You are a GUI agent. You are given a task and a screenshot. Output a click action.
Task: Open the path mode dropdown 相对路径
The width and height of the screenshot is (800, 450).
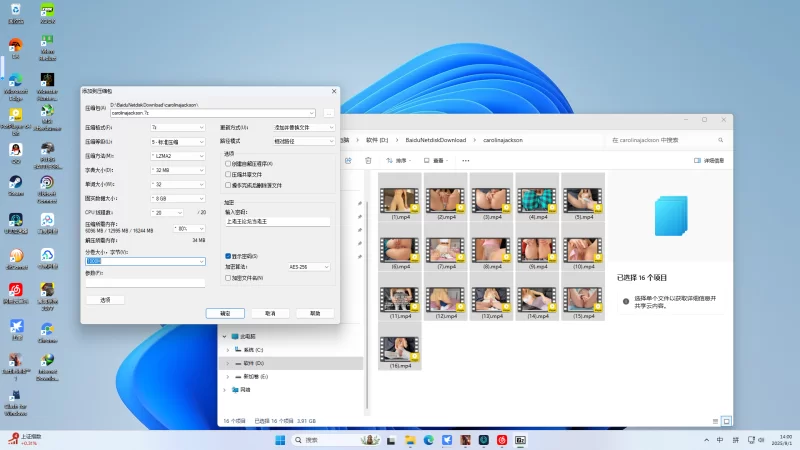[304, 141]
